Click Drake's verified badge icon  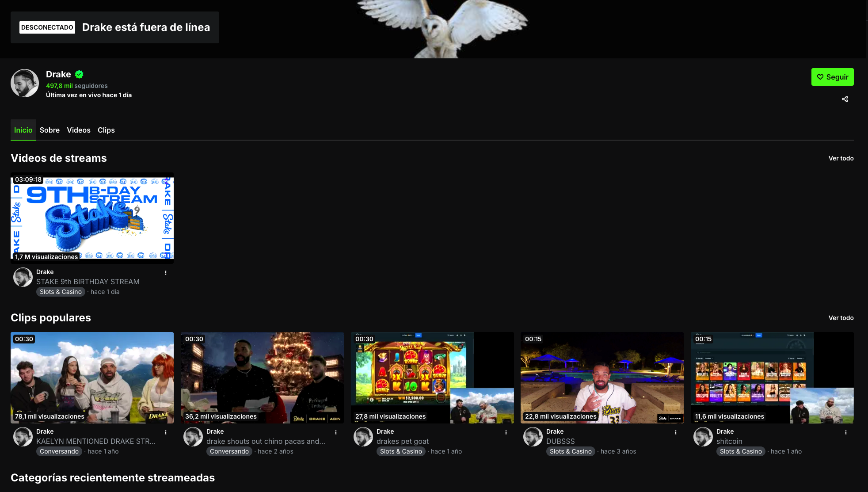(x=79, y=74)
